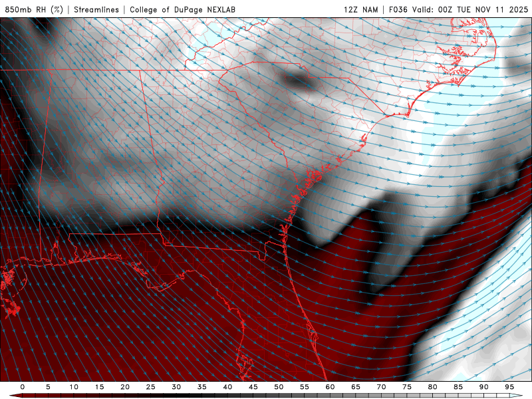Click the "Streamlines" label in header

click(x=96, y=9)
